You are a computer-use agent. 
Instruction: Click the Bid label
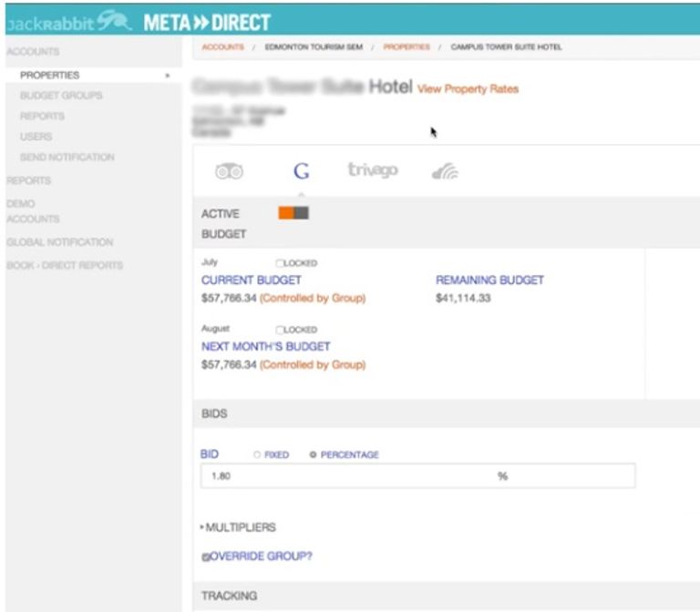210,454
